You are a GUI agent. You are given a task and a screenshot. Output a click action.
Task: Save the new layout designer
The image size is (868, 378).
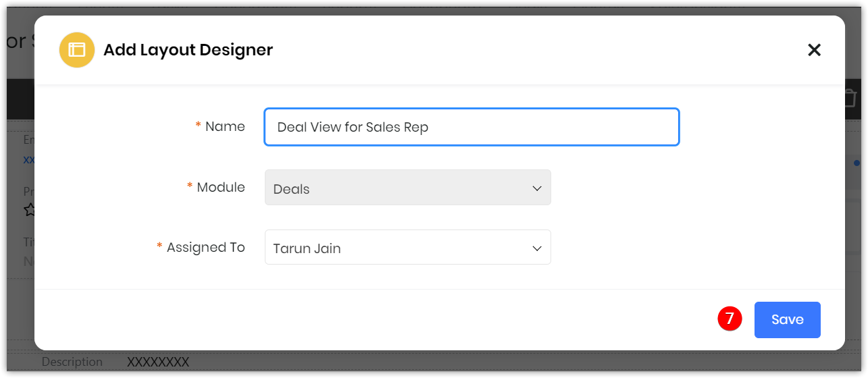tap(788, 320)
